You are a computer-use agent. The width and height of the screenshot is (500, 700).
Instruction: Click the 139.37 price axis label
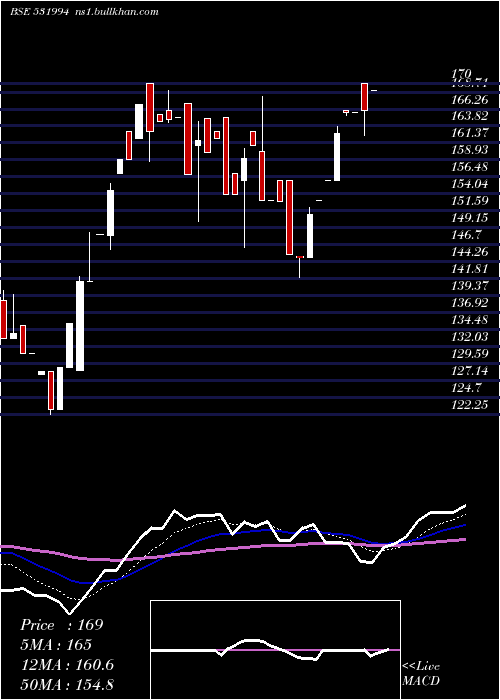470,286
